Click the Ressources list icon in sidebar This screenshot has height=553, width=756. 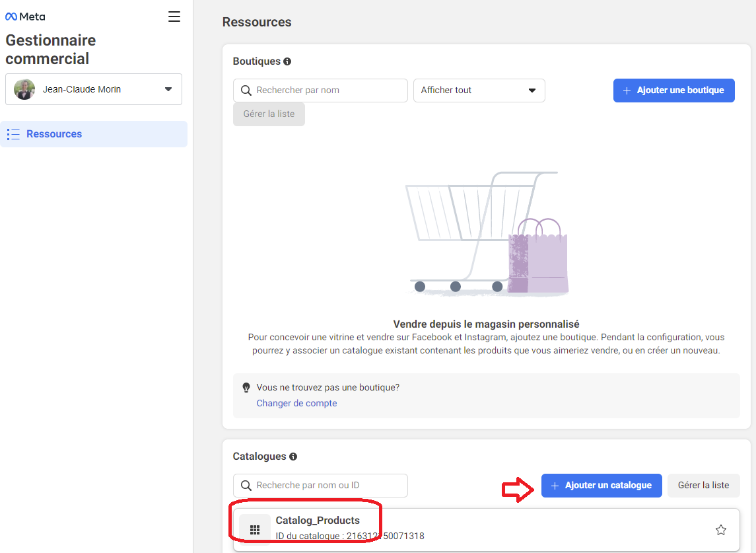(13, 134)
